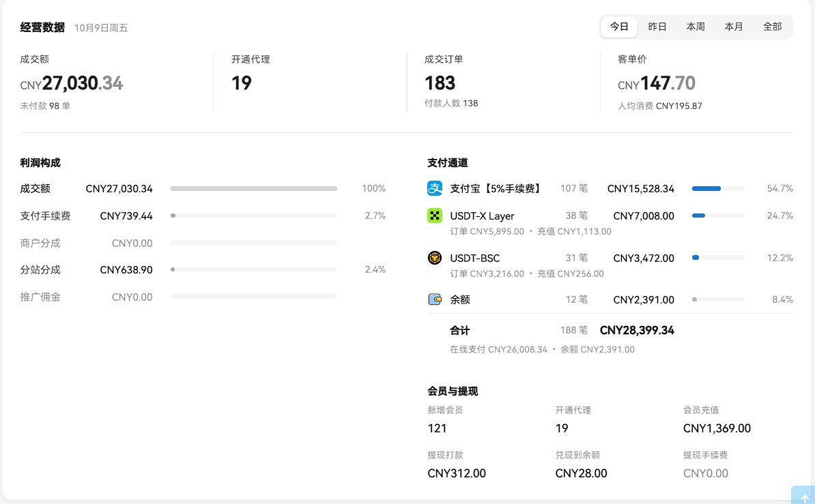The width and height of the screenshot is (815, 504).
Task: Click the 支付宝【5%手续费】 channel name
Action: (x=497, y=189)
